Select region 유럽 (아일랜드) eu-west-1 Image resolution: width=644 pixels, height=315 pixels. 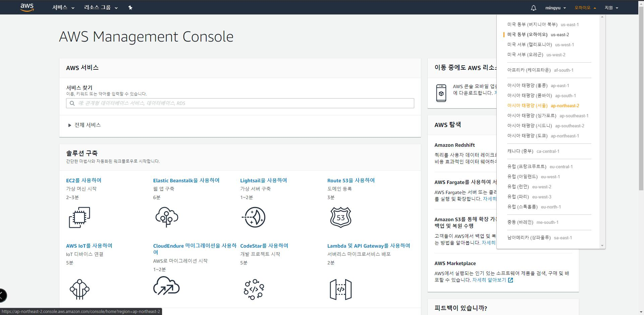[533, 177]
